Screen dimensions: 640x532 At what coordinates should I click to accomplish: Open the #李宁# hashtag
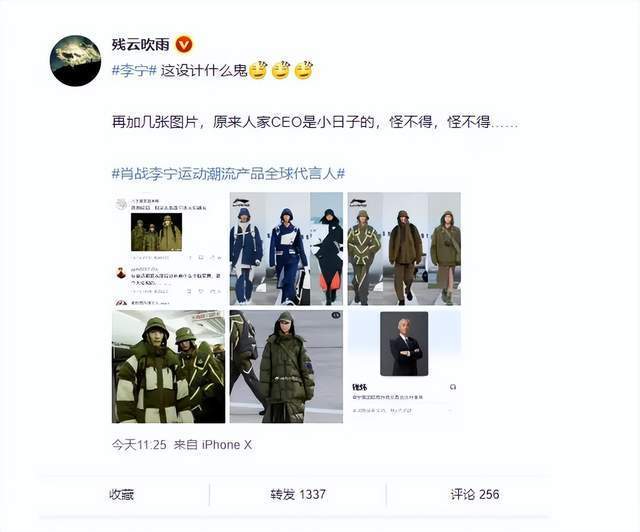135,71
